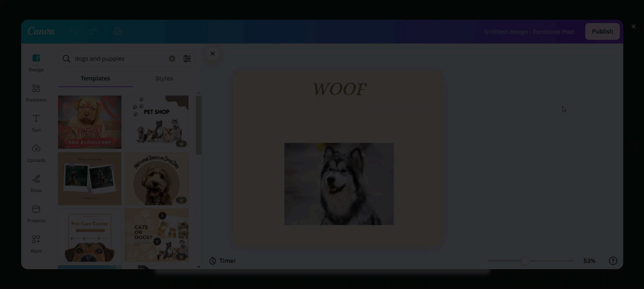644x289 pixels.
Task: Open the Design panel in sidebar
Action: 36,63
